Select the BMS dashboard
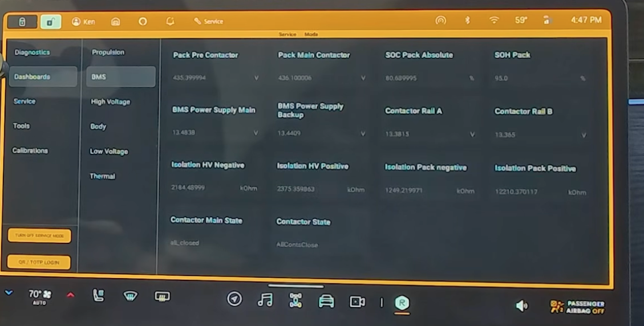This screenshot has height=326, width=644. tap(121, 77)
